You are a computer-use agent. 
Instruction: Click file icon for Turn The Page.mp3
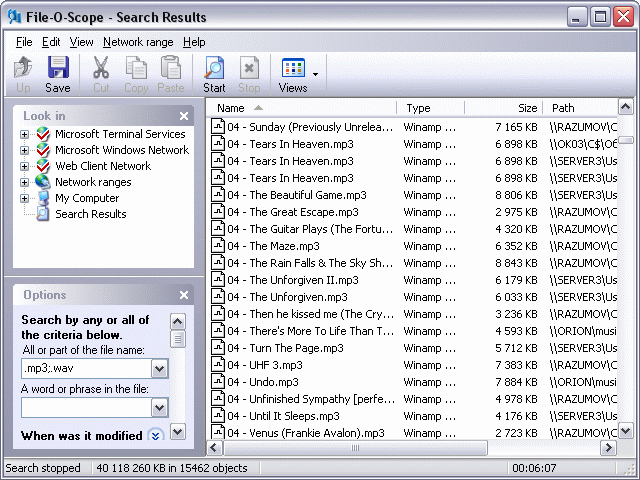click(x=218, y=348)
